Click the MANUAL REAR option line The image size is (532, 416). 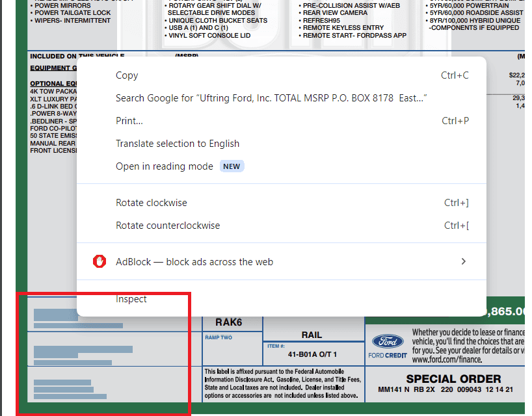[53, 144]
